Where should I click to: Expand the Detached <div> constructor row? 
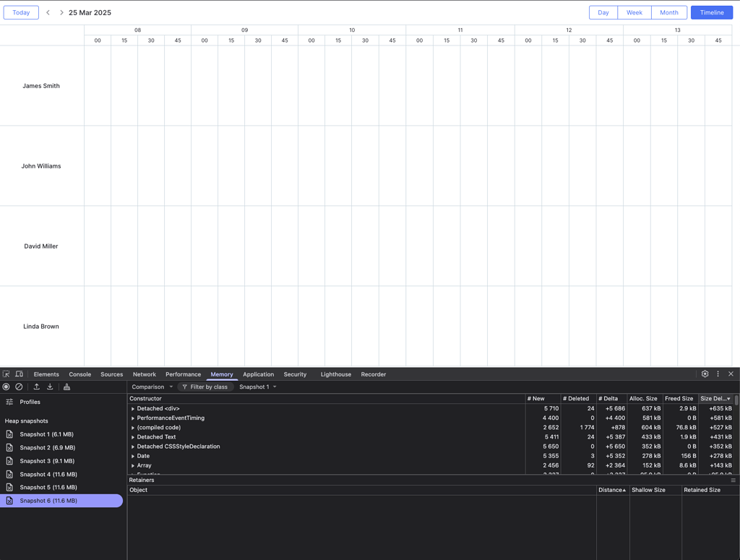pyautogui.click(x=133, y=408)
